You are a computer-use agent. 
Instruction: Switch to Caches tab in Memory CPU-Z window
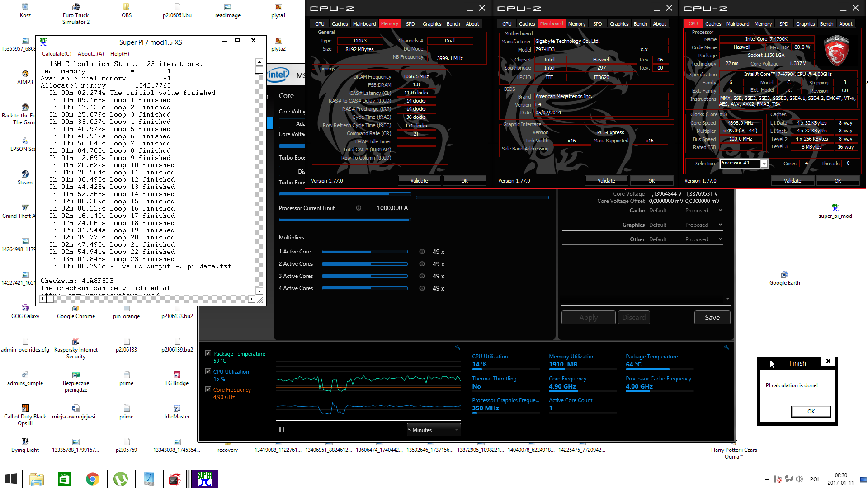point(340,24)
